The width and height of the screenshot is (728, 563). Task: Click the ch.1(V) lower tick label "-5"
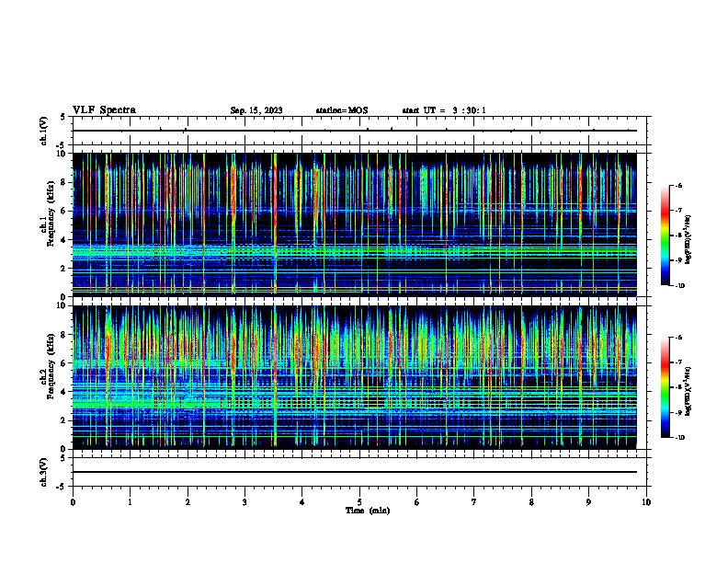tap(62, 146)
